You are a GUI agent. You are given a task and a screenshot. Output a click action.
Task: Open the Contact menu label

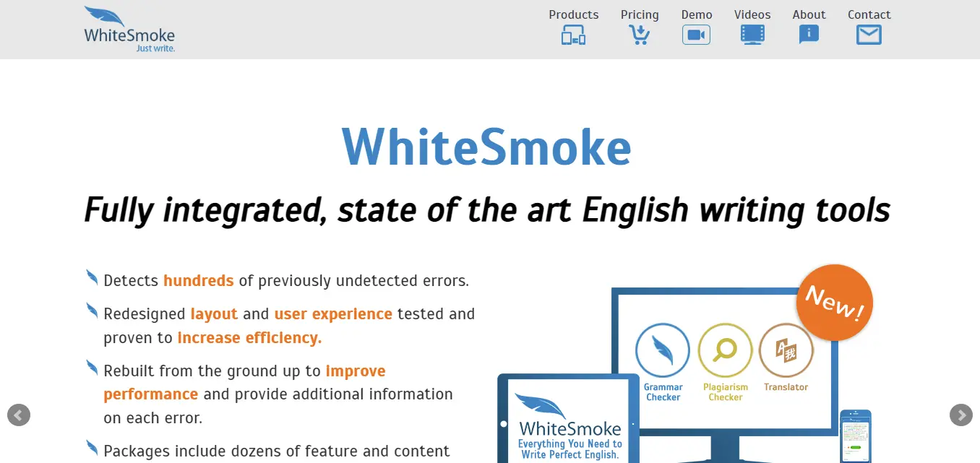[869, 14]
